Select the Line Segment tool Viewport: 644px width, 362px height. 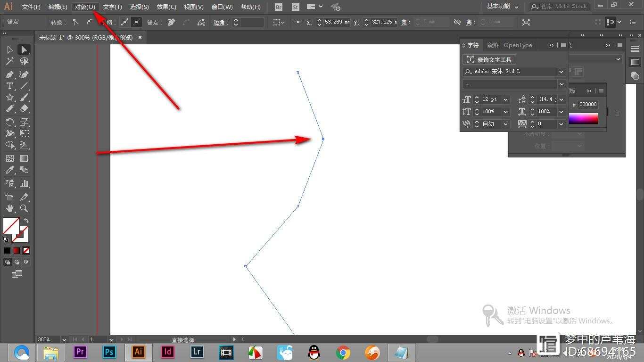[x=24, y=86]
